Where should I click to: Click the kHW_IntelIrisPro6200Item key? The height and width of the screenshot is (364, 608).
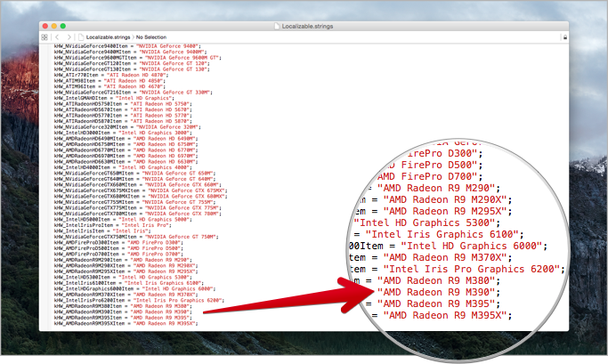[x=90, y=301]
